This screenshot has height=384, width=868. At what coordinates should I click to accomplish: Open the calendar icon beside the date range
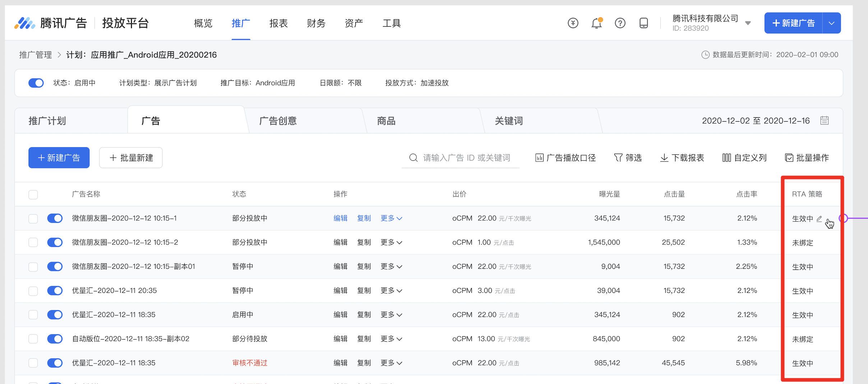(825, 120)
